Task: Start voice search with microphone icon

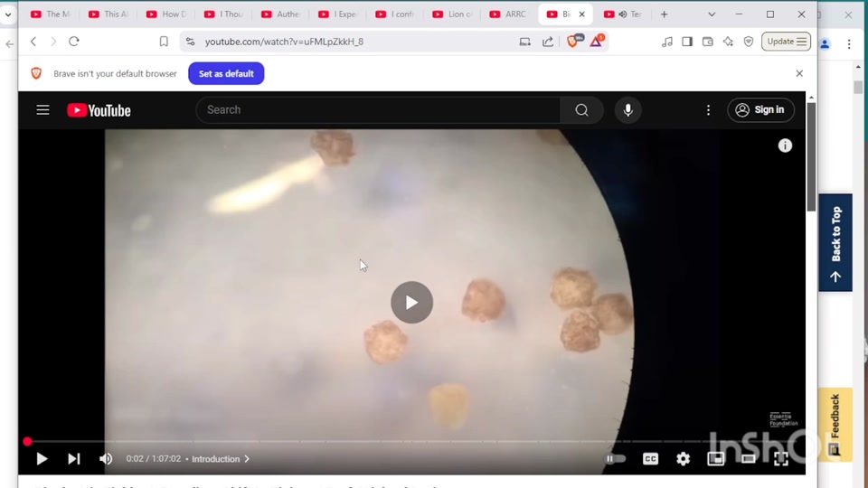Action: pos(627,110)
